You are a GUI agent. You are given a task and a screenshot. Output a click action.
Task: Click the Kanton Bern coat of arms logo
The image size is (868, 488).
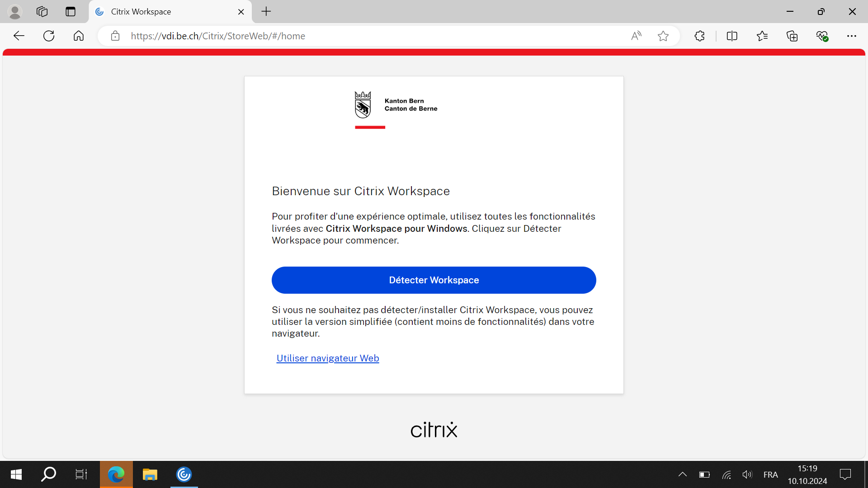pos(363,105)
